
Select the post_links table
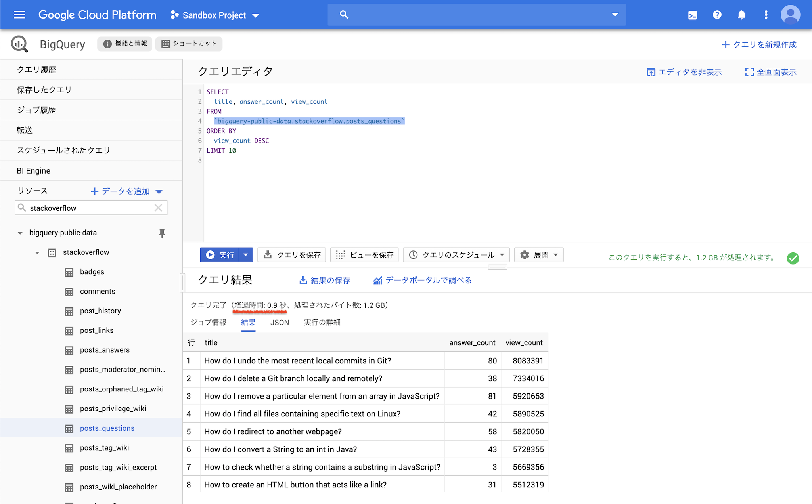point(96,331)
